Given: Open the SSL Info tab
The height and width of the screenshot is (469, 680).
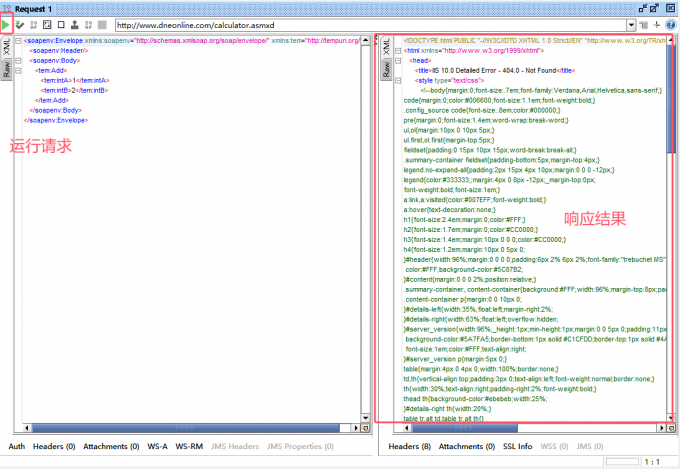Looking at the screenshot, I should pyautogui.click(x=518, y=446).
